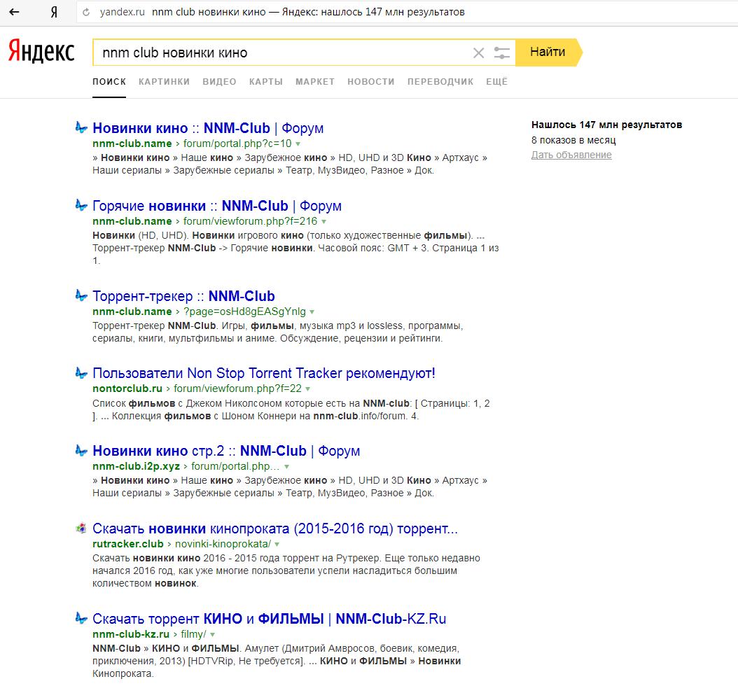Click the browser back arrow
The height and width of the screenshot is (700, 738).
point(14,12)
